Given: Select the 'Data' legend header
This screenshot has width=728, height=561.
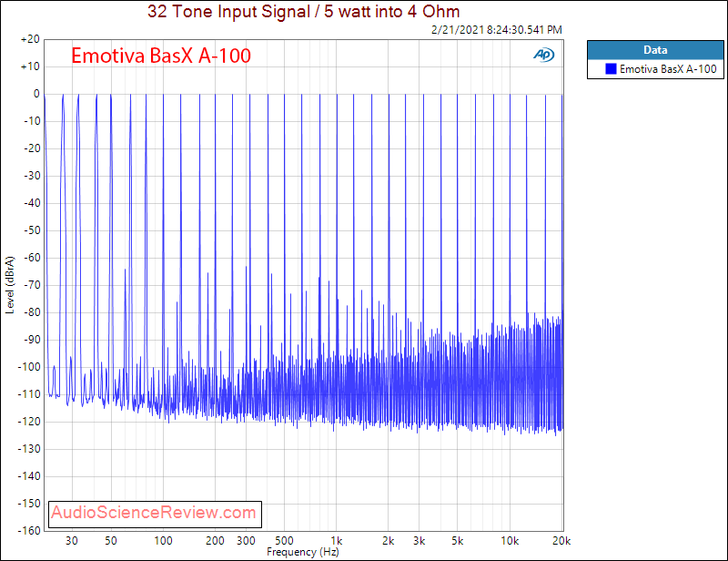Looking at the screenshot, I should coord(655,50).
